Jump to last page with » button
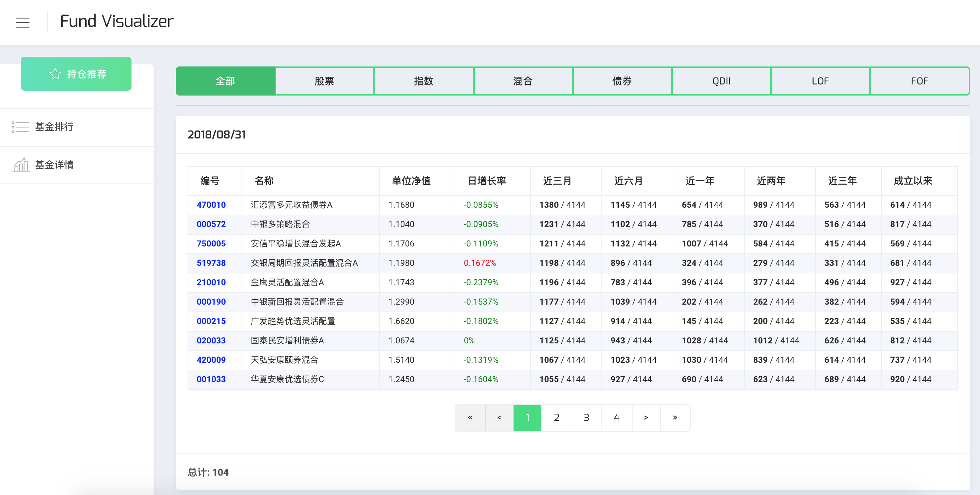980x495 pixels. click(x=675, y=417)
